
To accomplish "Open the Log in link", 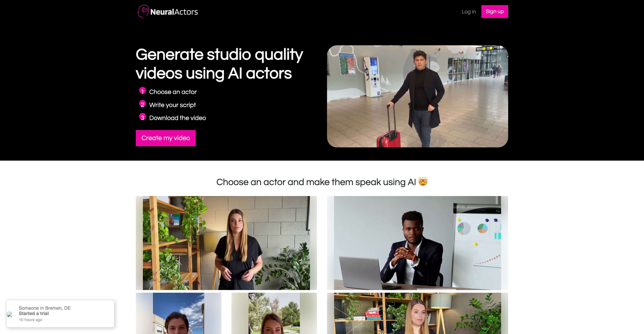I will click(469, 12).
